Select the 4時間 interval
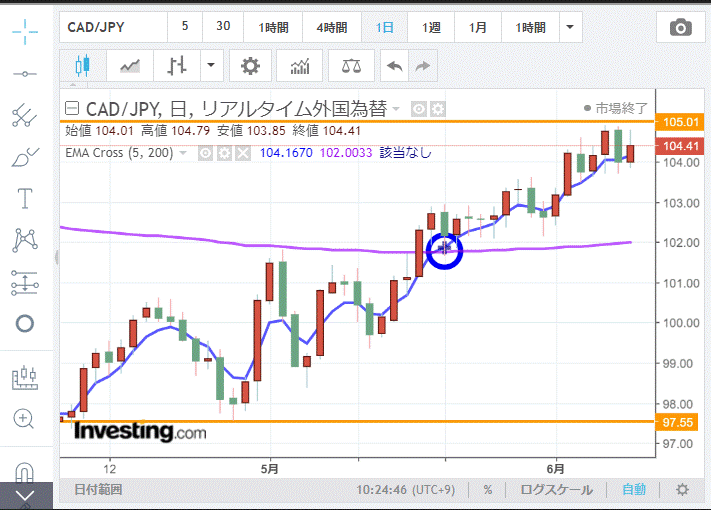This screenshot has width=711, height=510. pyautogui.click(x=332, y=27)
